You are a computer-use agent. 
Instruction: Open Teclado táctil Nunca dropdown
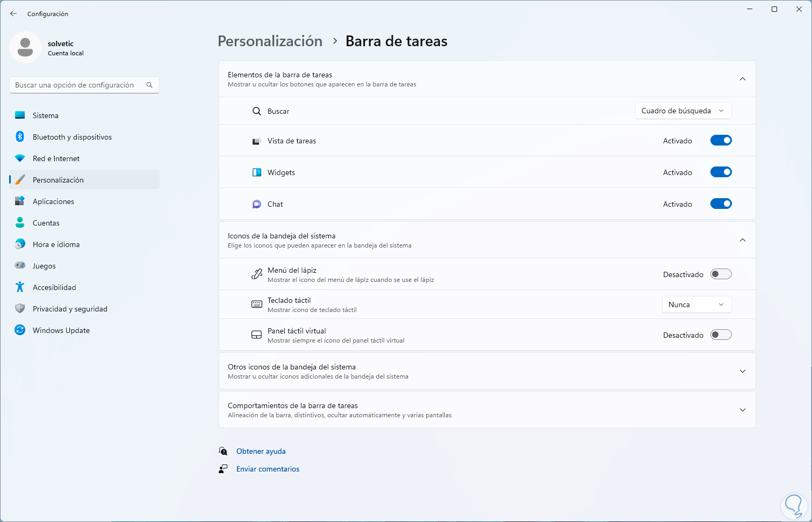point(696,305)
